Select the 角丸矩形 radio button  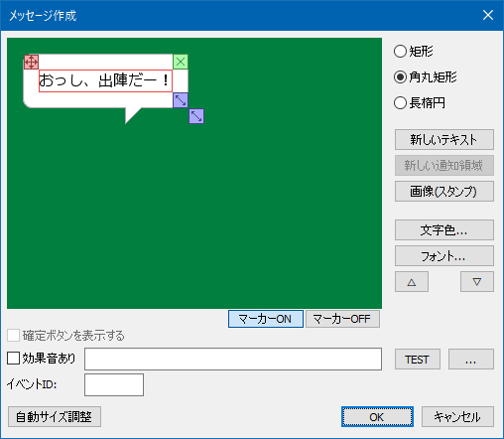click(x=426, y=77)
